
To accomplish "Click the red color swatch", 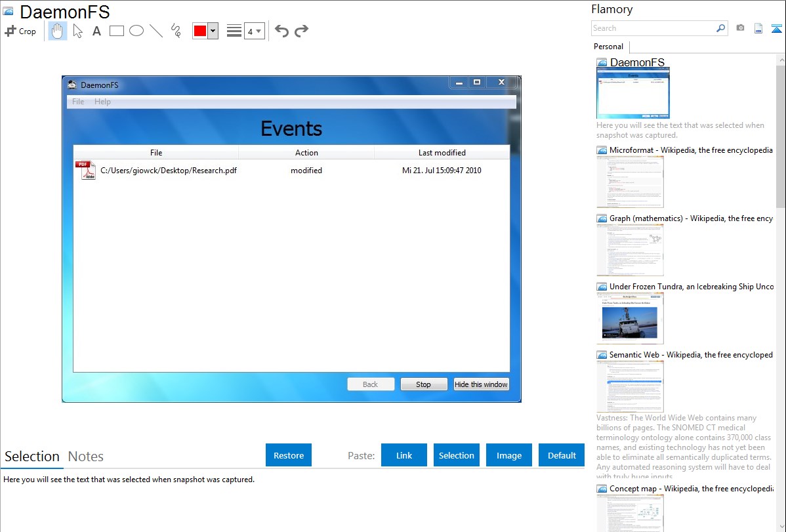I will click(x=200, y=31).
